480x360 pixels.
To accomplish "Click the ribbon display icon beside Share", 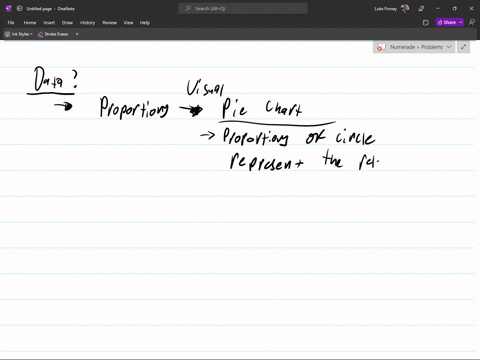I will pyautogui.click(x=472, y=22).
